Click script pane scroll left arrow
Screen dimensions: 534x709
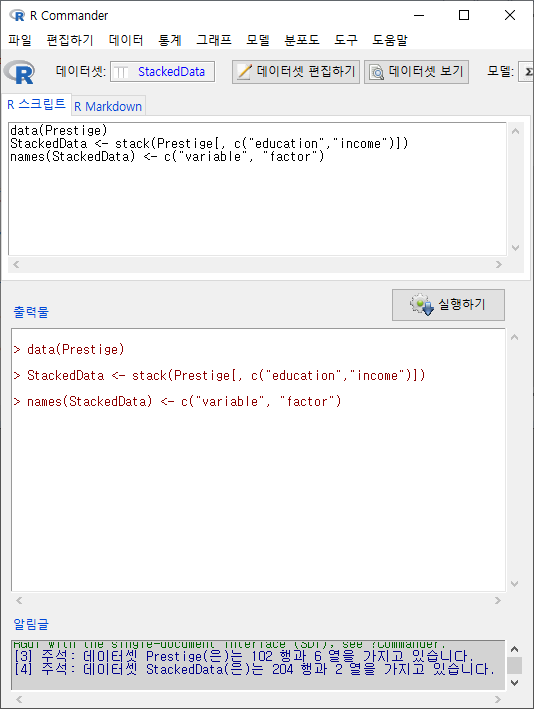point(16,265)
